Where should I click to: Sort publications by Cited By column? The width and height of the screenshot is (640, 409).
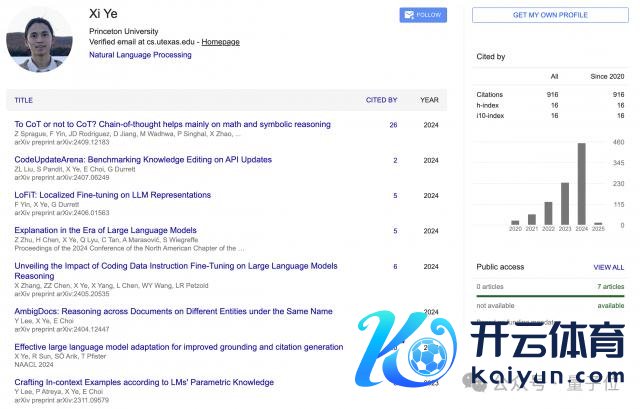(x=381, y=100)
